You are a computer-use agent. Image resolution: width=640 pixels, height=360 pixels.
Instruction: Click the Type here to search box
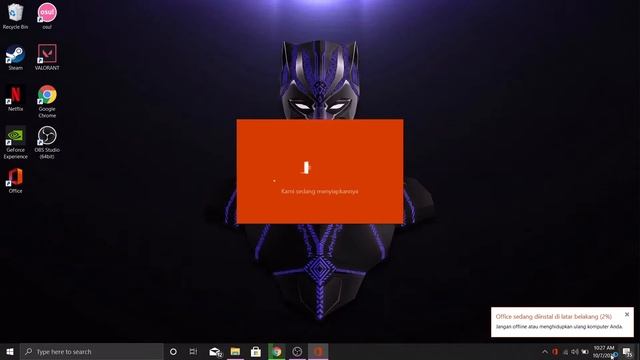pos(91,351)
